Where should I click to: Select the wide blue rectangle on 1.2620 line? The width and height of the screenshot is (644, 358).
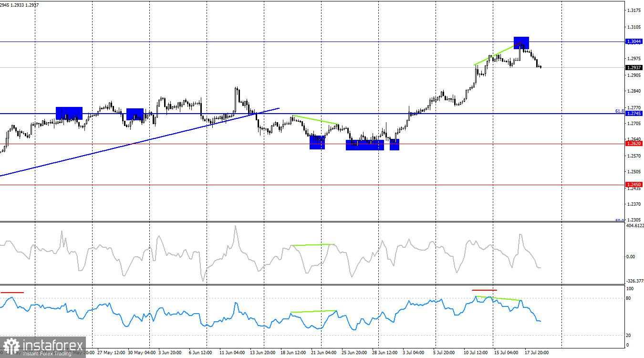tap(365, 145)
